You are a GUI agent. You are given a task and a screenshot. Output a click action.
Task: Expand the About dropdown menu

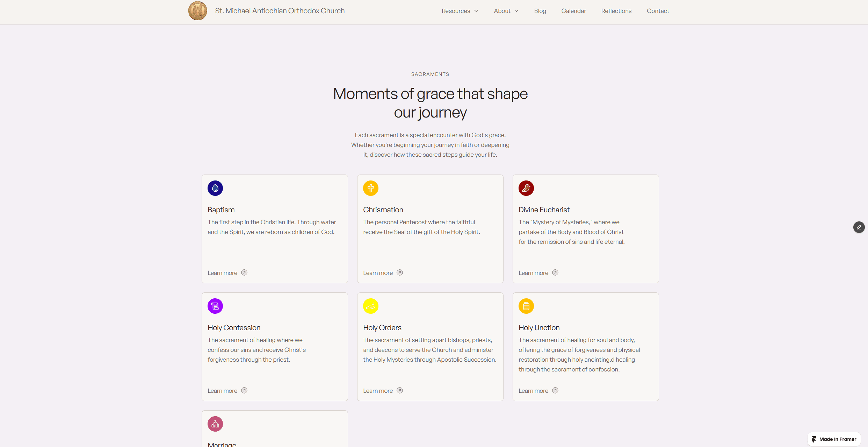point(502,11)
